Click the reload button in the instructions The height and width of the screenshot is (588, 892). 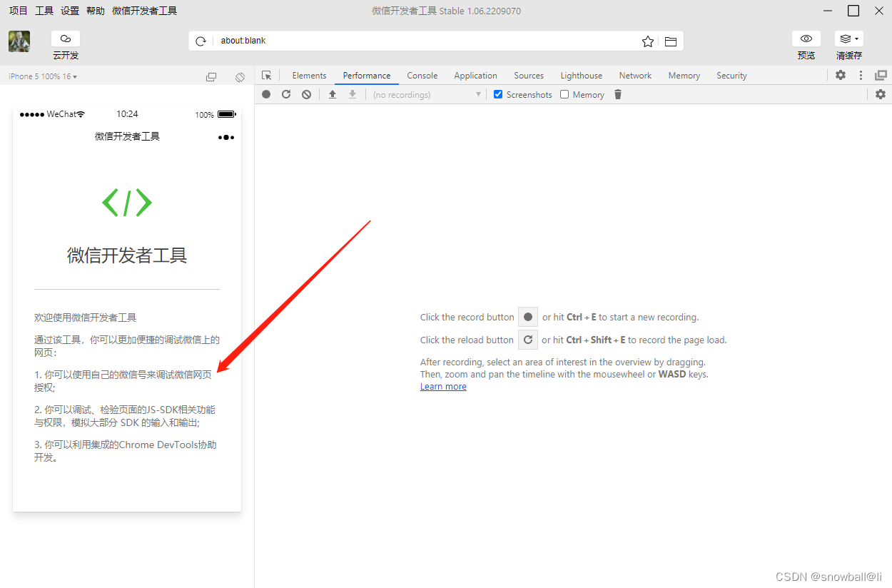click(x=528, y=340)
